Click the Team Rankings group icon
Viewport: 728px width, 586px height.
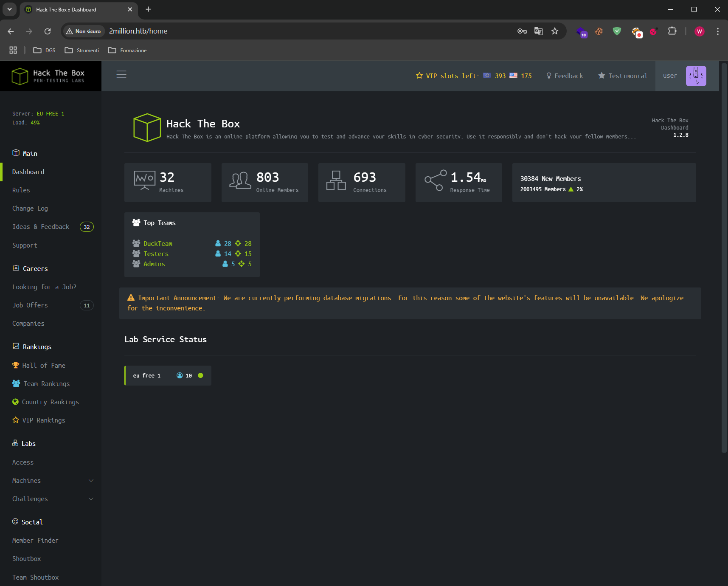tap(16, 383)
